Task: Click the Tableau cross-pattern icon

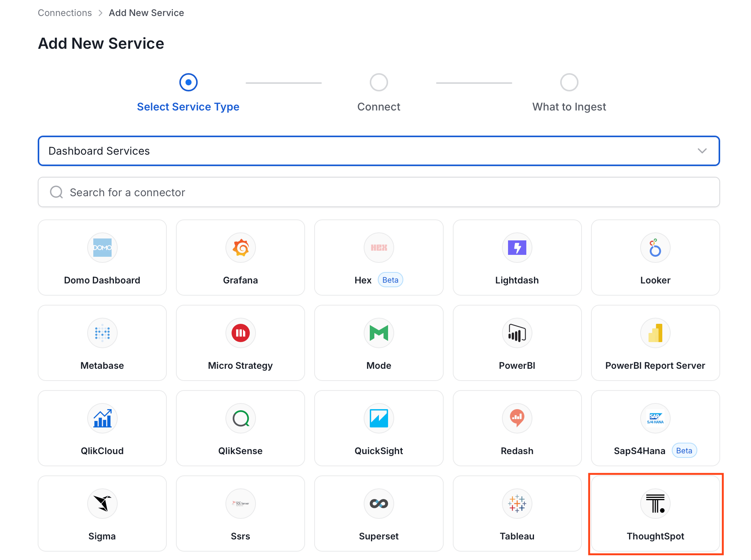Action: click(x=517, y=504)
